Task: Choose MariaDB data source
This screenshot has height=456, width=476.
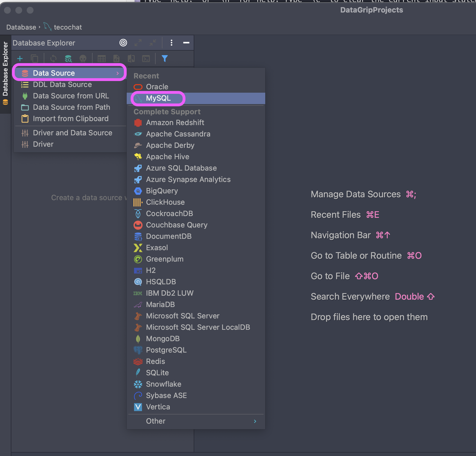Action: tap(196, 304)
